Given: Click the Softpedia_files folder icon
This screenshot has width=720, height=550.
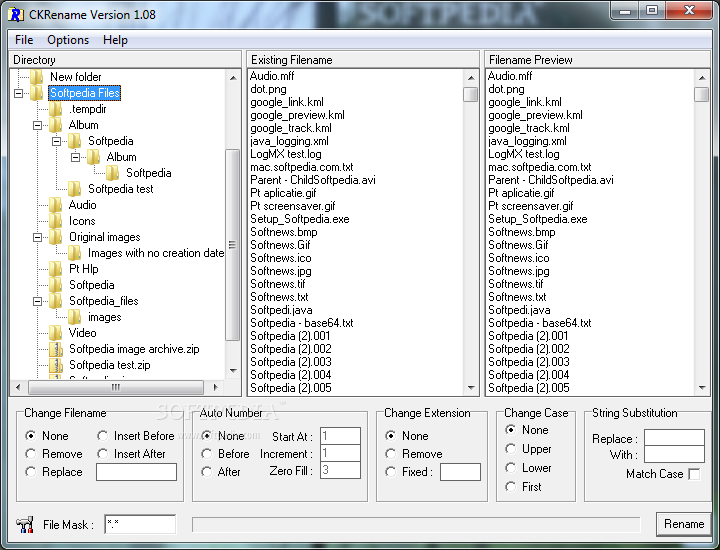Looking at the screenshot, I should click(56, 301).
